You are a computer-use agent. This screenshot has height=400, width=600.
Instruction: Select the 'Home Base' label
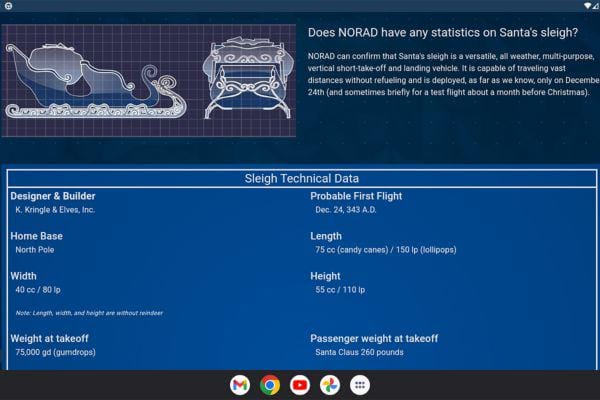tap(36, 236)
